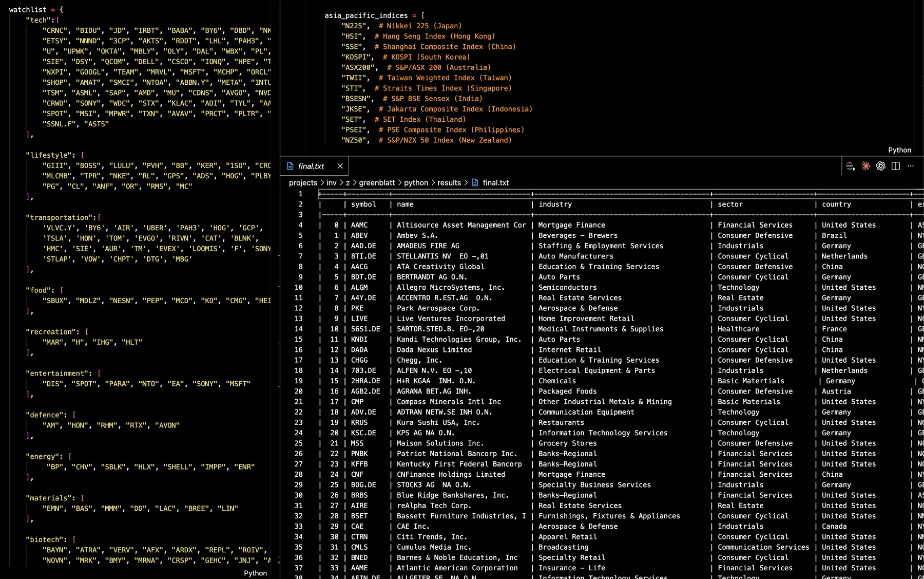Click 'France' in the country column
The width and height of the screenshot is (924, 579).
tap(834, 329)
